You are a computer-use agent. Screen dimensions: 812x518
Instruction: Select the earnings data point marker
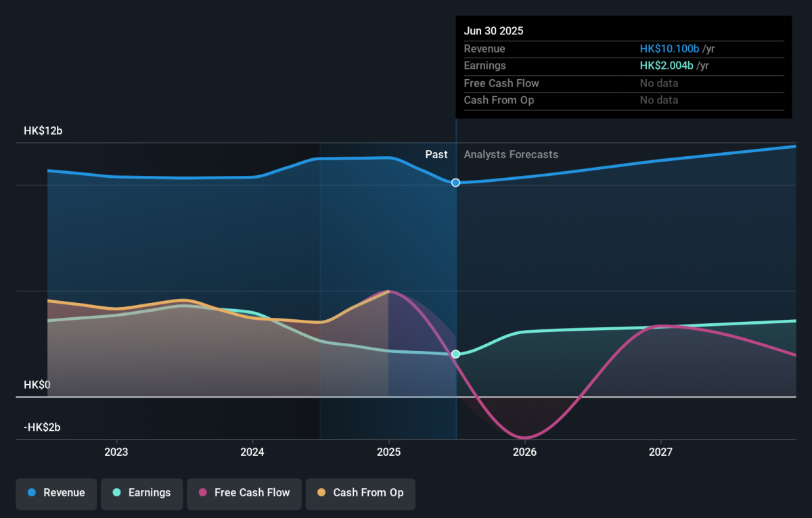456,354
